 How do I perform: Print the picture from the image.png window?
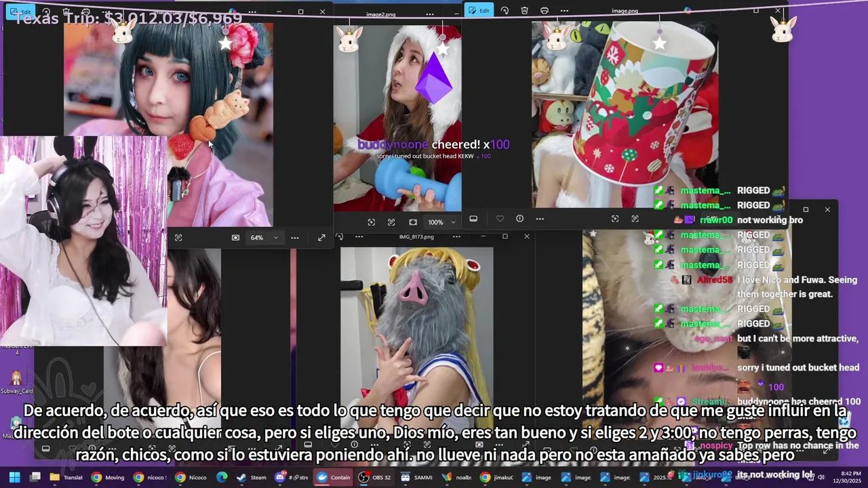(545, 11)
